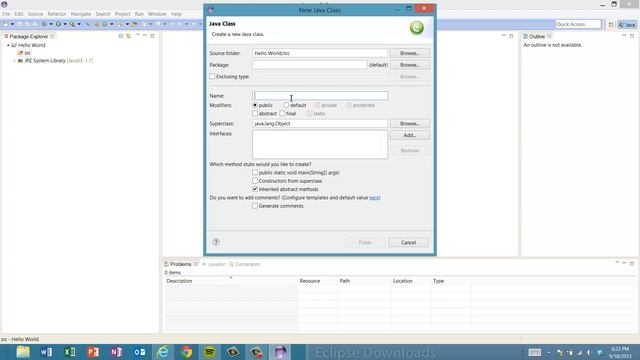The height and width of the screenshot is (360, 640).
Task: Click Cancel in New Java Class dialog
Action: (x=408, y=242)
